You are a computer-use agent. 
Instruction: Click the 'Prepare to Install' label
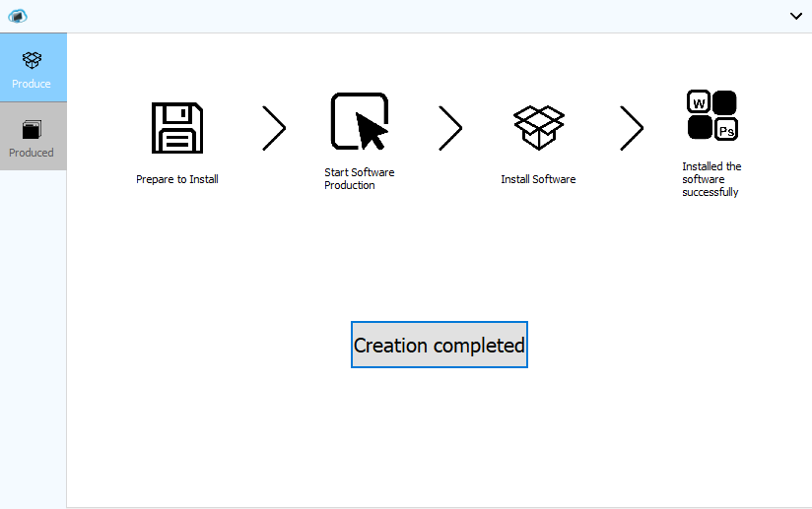tap(177, 179)
